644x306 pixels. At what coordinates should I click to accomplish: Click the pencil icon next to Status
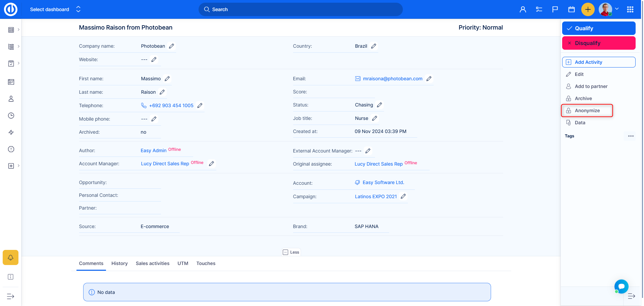coord(379,105)
